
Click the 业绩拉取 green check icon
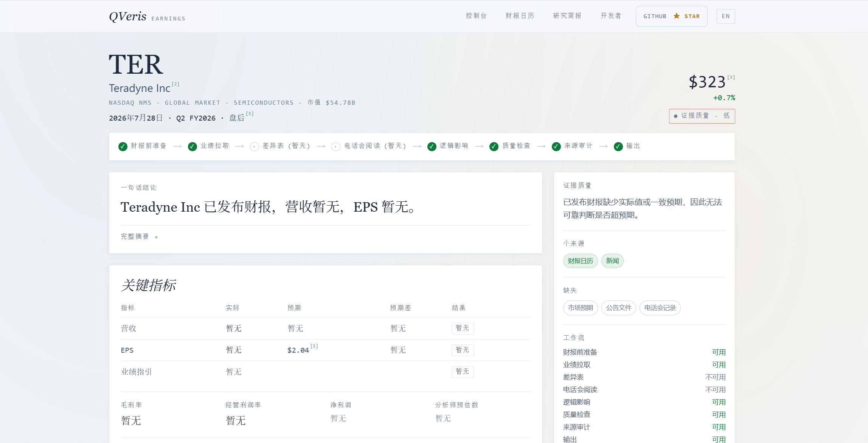pyautogui.click(x=192, y=146)
